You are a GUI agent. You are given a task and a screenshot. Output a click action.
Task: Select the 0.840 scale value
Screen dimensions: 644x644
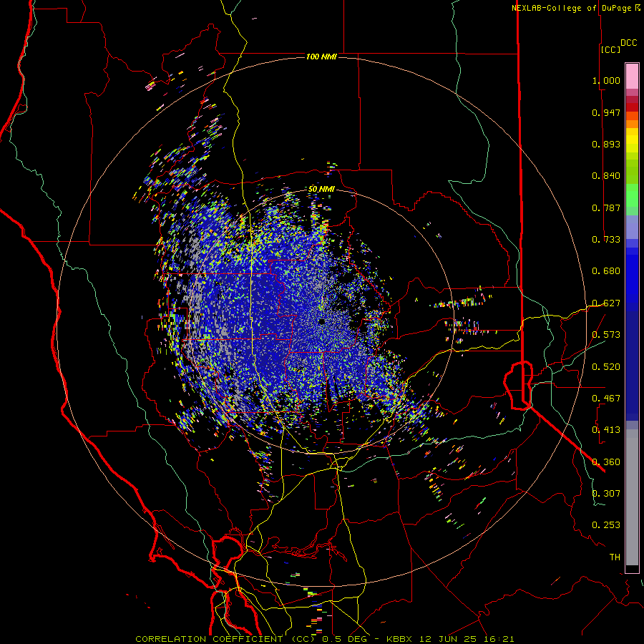coord(606,176)
